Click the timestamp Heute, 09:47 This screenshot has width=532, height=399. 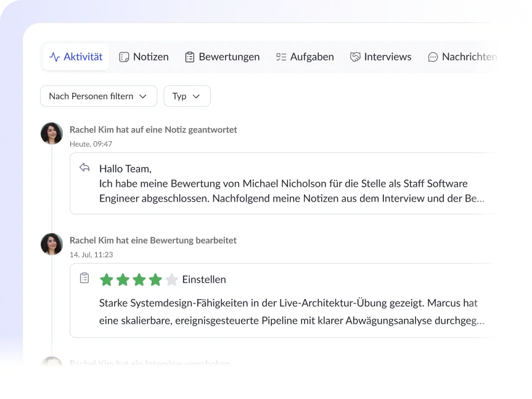click(91, 144)
